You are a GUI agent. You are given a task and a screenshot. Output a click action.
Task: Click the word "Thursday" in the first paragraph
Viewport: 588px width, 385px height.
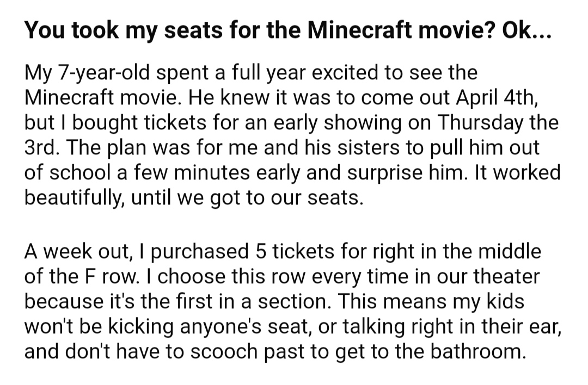point(481,123)
